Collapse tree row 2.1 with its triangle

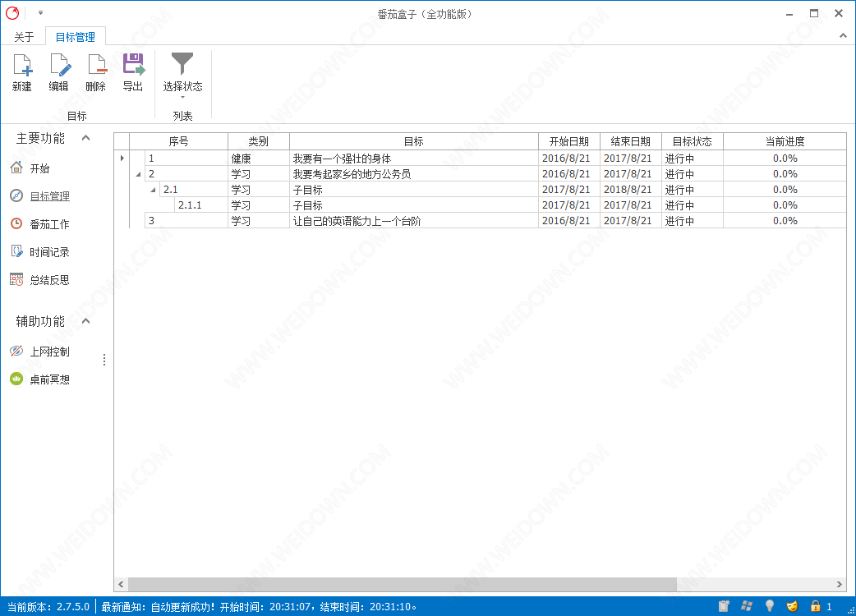pos(153,190)
